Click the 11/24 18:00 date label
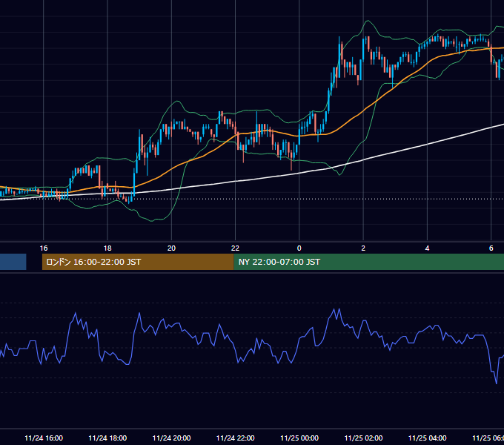The image size is (504, 445). pyautogui.click(x=107, y=438)
